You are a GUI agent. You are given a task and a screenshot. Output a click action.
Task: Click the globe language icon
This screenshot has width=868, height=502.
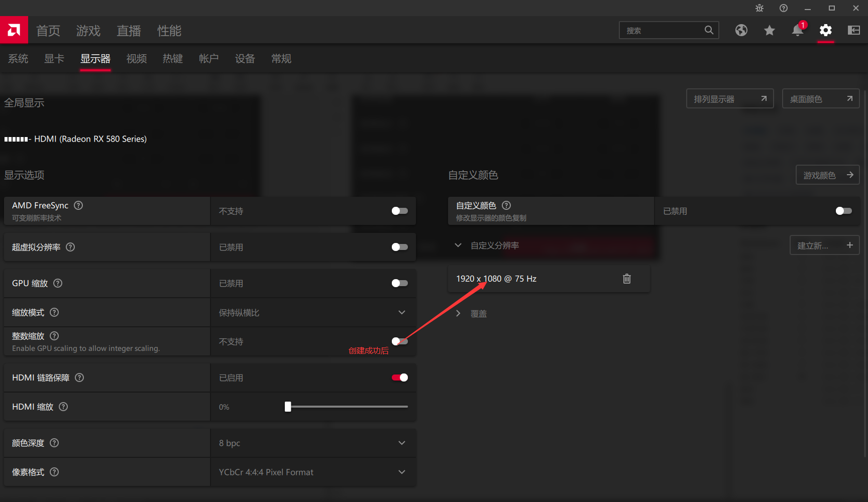pyautogui.click(x=741, y=31)
